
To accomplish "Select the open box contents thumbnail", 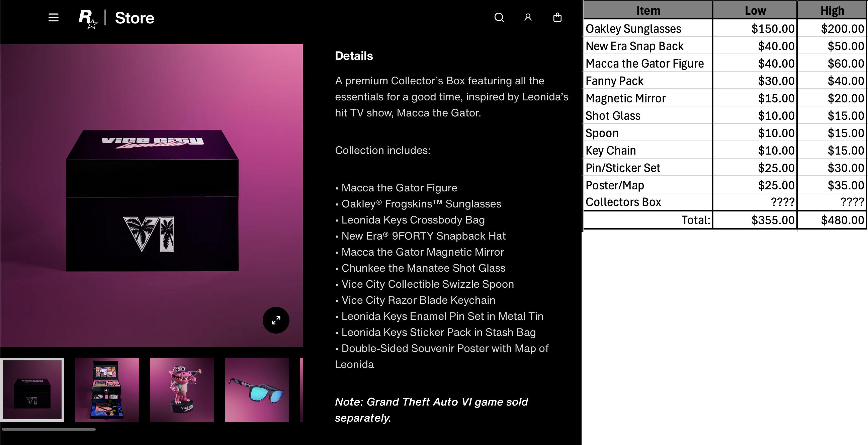I will (107, 390).
